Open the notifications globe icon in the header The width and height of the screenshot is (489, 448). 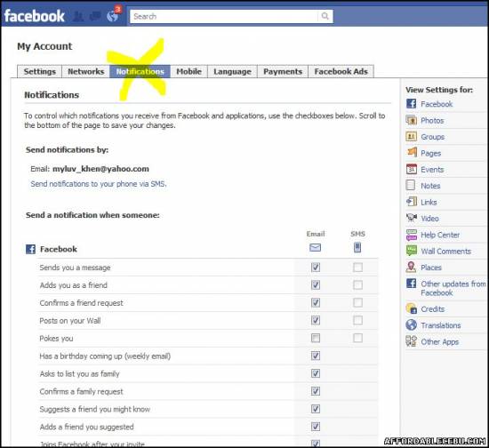[x=112, y=16]
